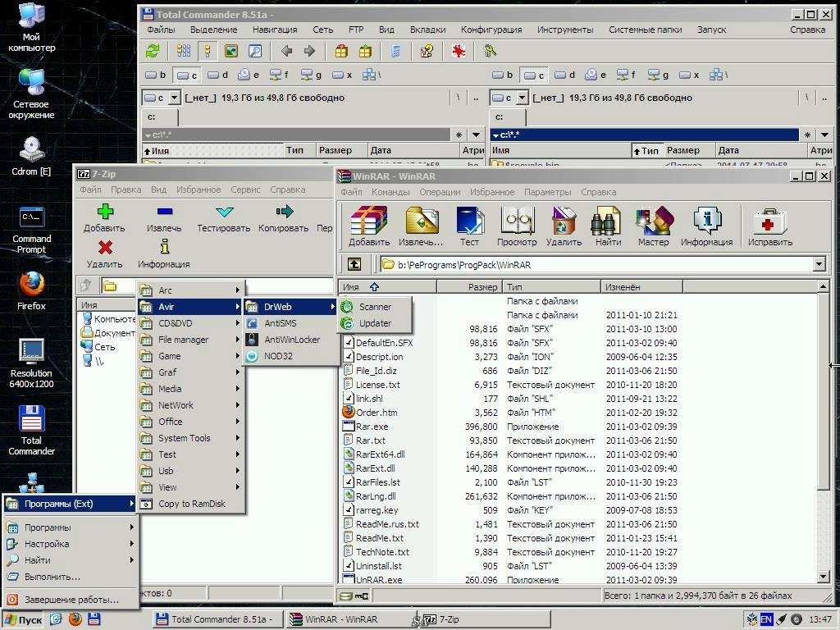Screen dimensions: 840x630
Task: Expand the Программы start menu entry
Action: point(71,527)
